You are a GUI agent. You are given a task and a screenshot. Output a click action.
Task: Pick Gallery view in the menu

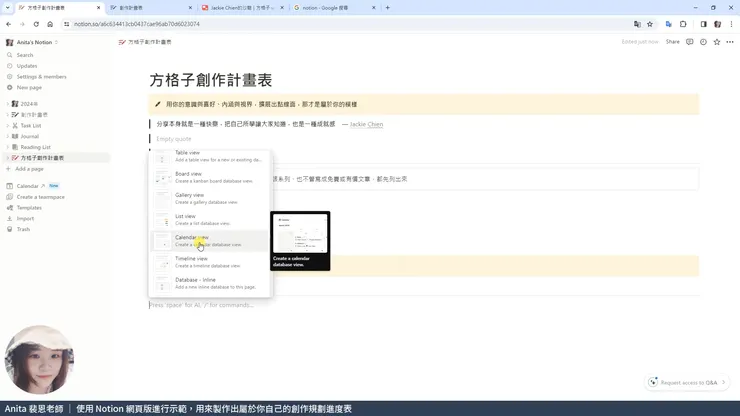(x=210, y=198)
